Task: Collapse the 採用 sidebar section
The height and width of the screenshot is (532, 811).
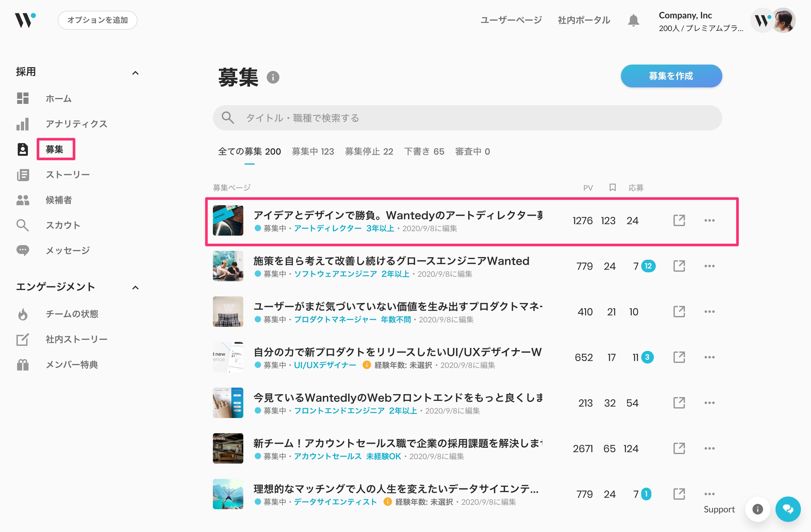Action: coord(135,73)
